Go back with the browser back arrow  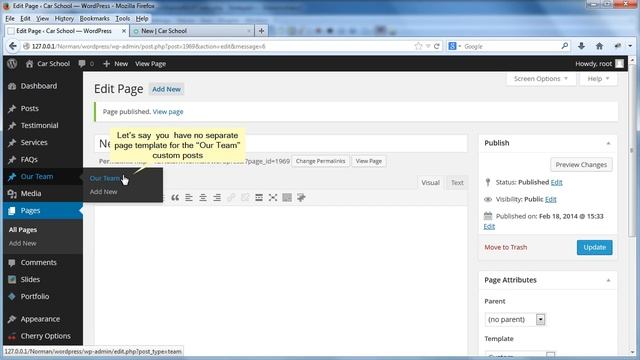coord(13,46)
